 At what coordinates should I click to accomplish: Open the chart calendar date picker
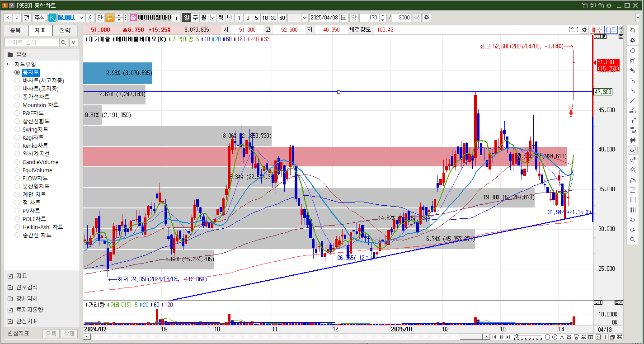coord(343,18)
